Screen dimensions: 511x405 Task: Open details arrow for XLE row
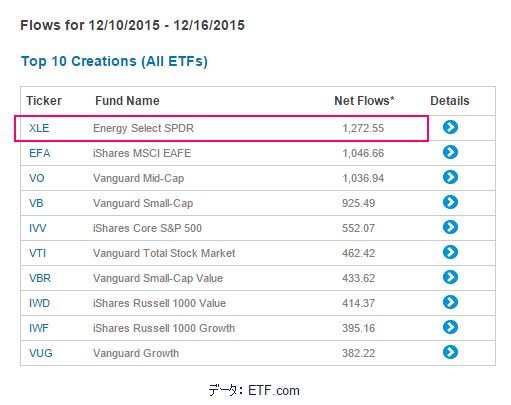[x=450, y=127]
